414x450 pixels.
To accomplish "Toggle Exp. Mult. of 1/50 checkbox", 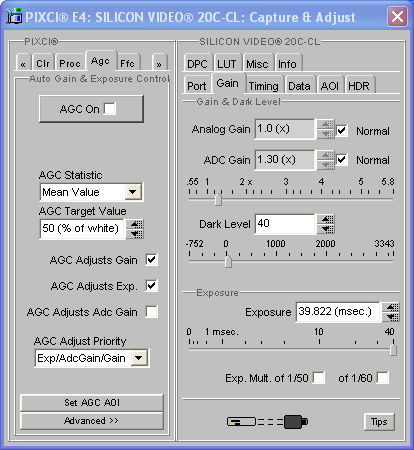I will pyautogui.click(x=319, y=378).
